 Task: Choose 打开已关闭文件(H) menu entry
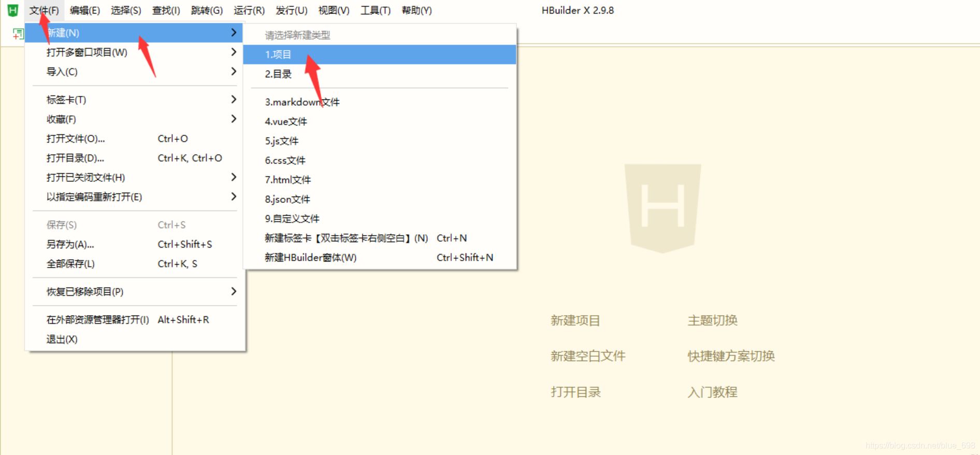click(134, 177)
